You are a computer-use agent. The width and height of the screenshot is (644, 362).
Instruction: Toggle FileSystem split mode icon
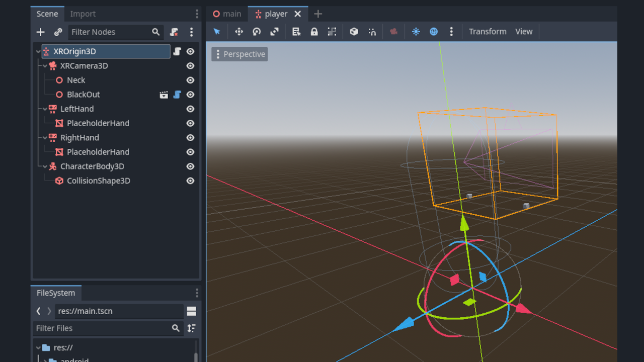point(191,311)
